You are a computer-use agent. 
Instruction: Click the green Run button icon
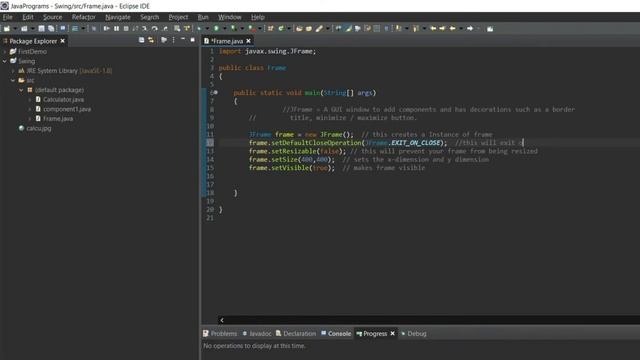[216, 29]
